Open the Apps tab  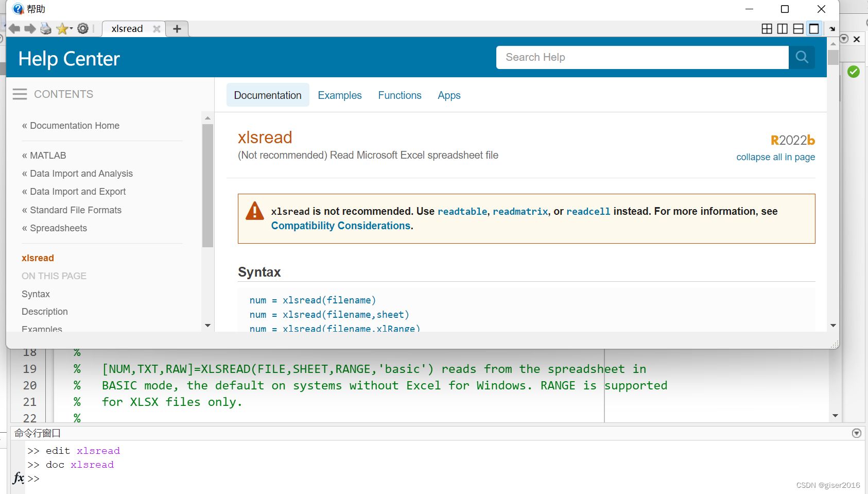coord(449,95)
